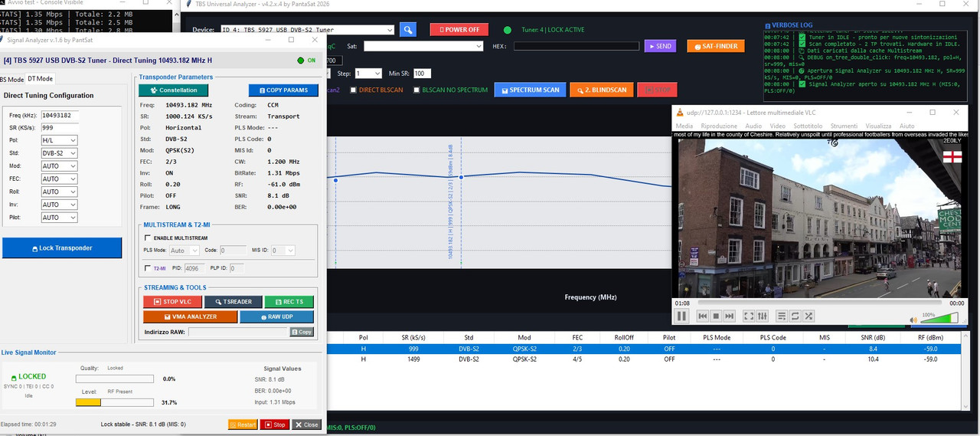Expand the FEC AUTO dropdown
Image resolution: width=980 pixels, height=436 pixels.
click(x=59, y=179)
